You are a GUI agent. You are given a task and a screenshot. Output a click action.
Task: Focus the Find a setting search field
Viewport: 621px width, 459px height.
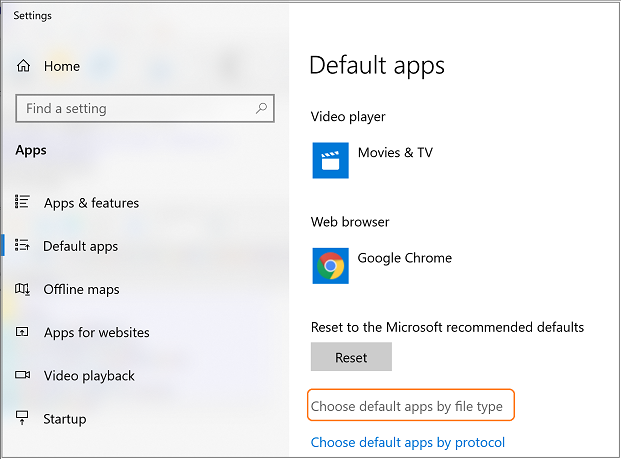coord(135,108)
